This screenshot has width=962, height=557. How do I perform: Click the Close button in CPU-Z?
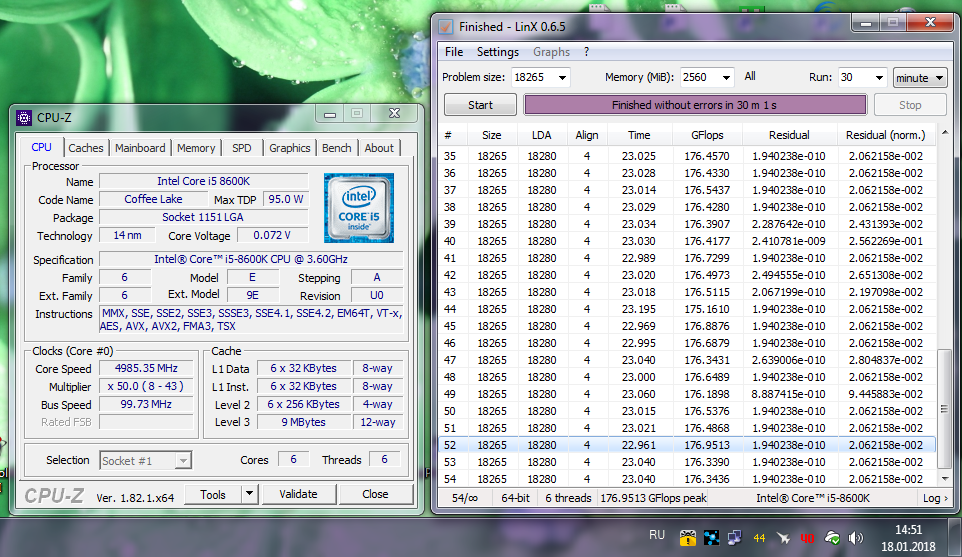375,494
